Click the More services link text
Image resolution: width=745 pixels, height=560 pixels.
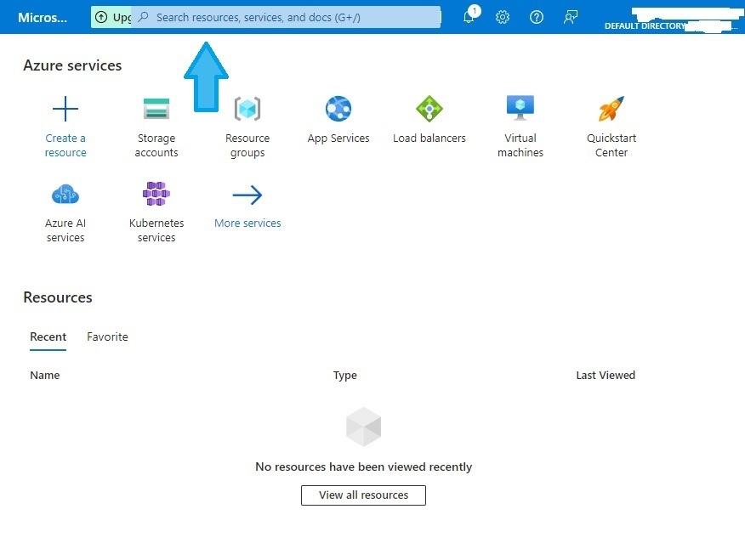pos(247,223)
